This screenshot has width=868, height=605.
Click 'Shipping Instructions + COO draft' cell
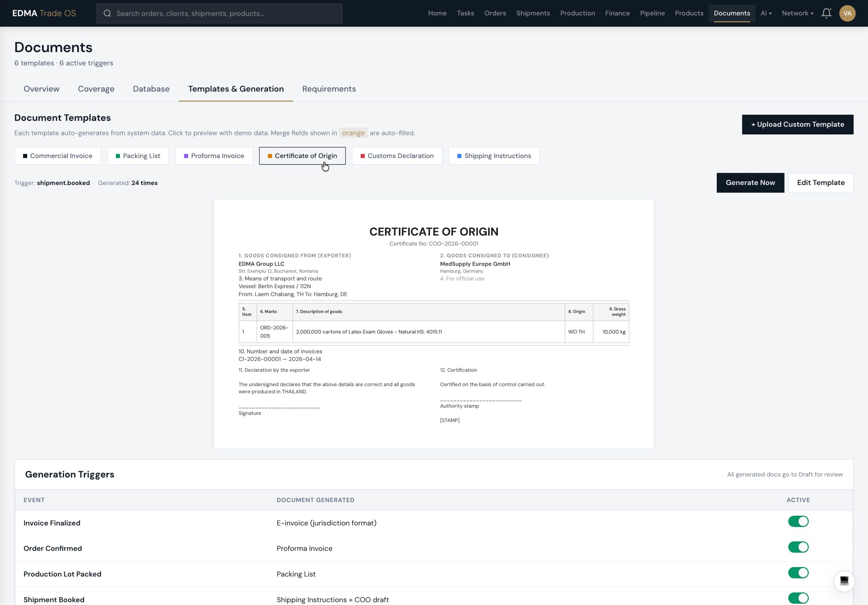(x=332, y=600)
